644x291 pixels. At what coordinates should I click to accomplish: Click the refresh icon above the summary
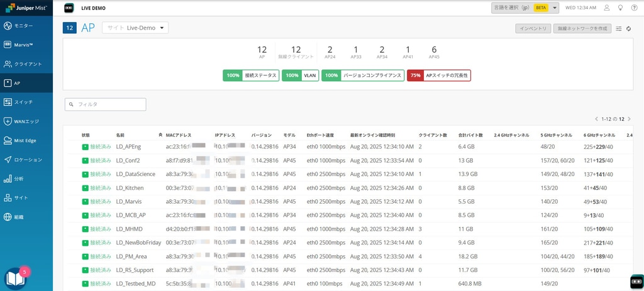(x=628, y=28)
